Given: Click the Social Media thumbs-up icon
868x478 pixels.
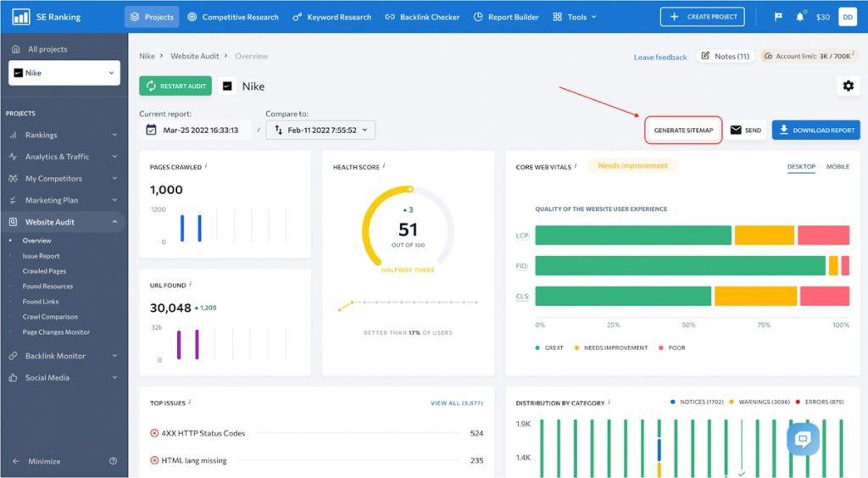Looking at the screenshot, I should [13, 377].
